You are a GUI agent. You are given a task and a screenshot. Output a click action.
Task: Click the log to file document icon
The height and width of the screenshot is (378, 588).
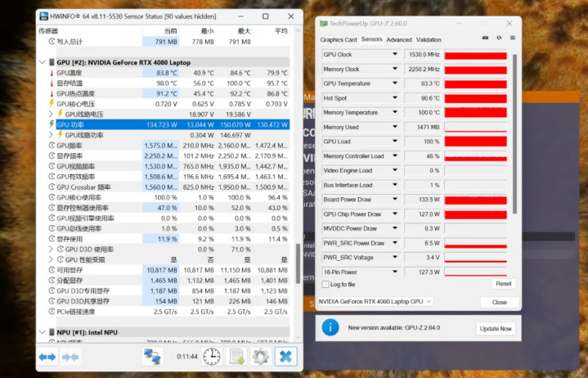[x=237, y=357]
